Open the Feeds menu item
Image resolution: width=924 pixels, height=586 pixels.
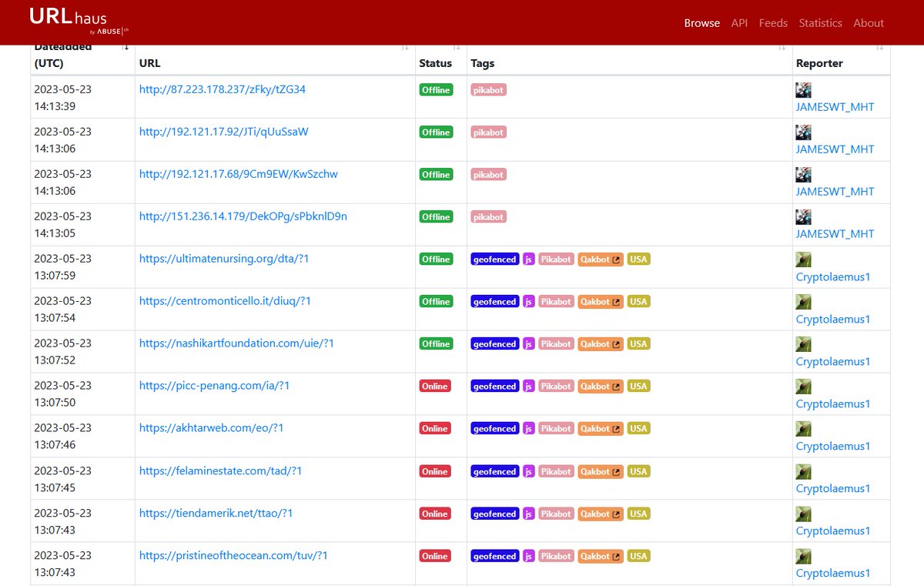(773, 23)
